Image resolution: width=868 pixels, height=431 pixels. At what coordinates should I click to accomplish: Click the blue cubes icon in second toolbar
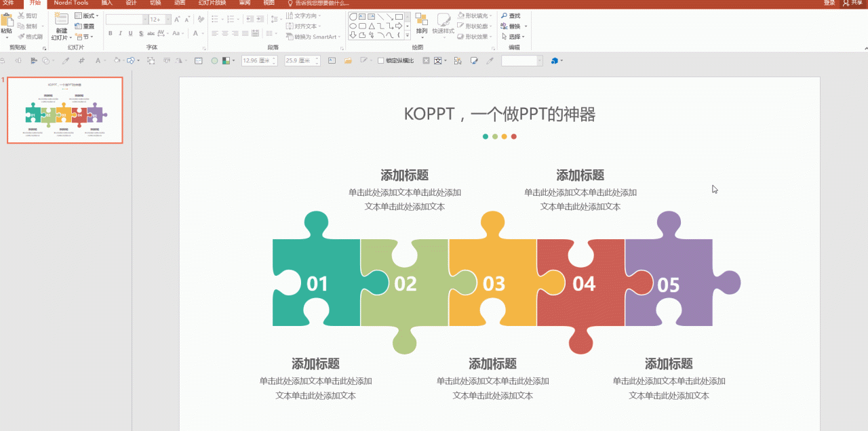555,60
